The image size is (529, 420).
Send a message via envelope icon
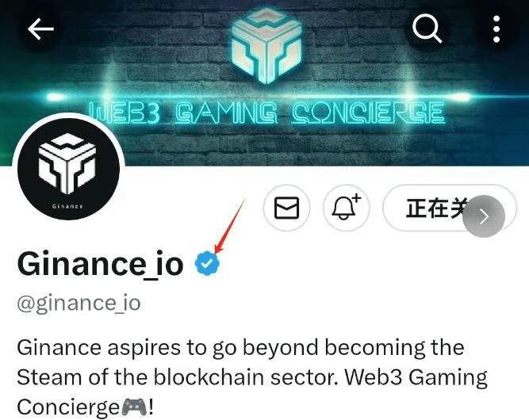point(287,208)
